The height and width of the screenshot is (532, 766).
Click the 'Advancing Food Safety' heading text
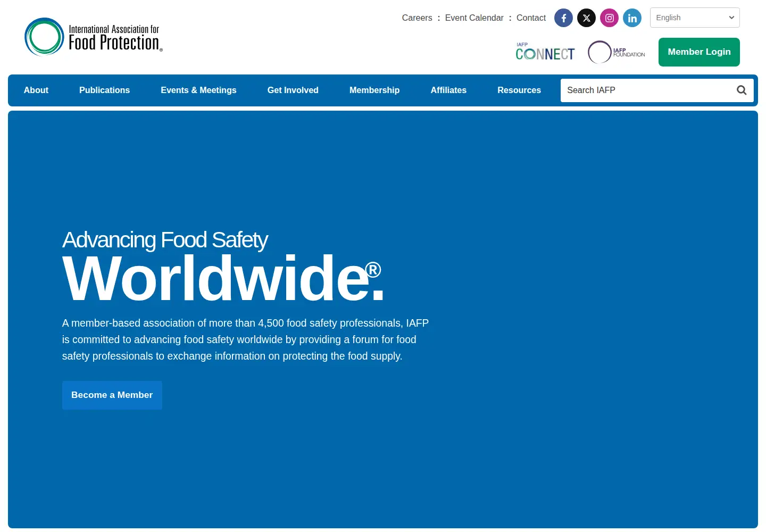pos(165,240)
